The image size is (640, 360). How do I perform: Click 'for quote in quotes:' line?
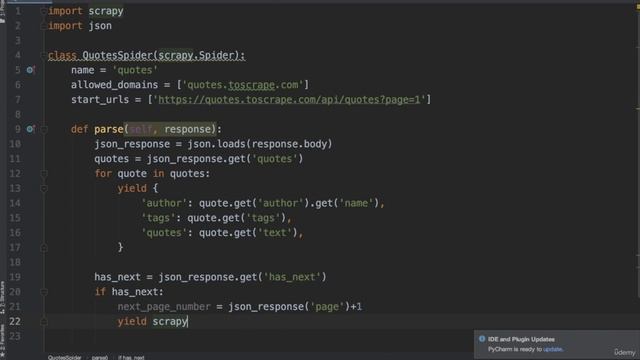coord(152,174)
